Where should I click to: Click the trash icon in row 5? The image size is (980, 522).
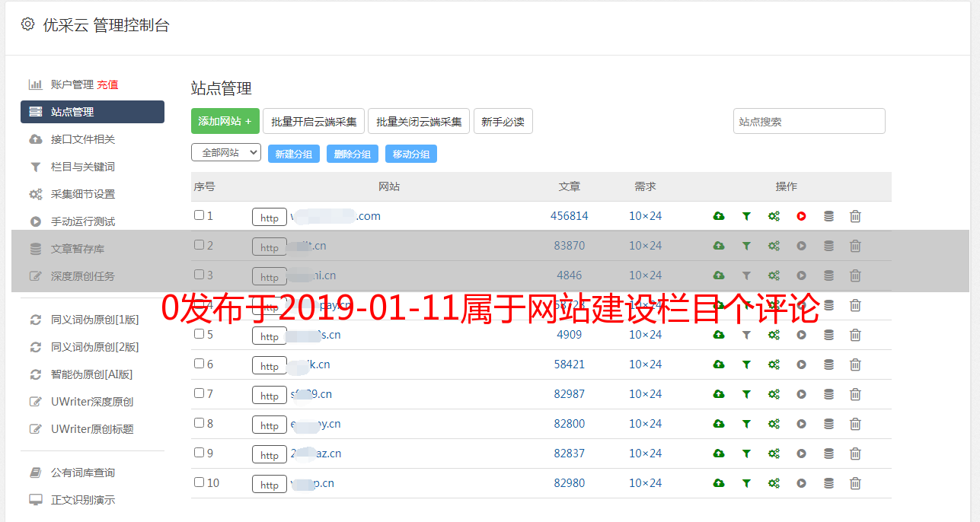click(x=855, y=335)
